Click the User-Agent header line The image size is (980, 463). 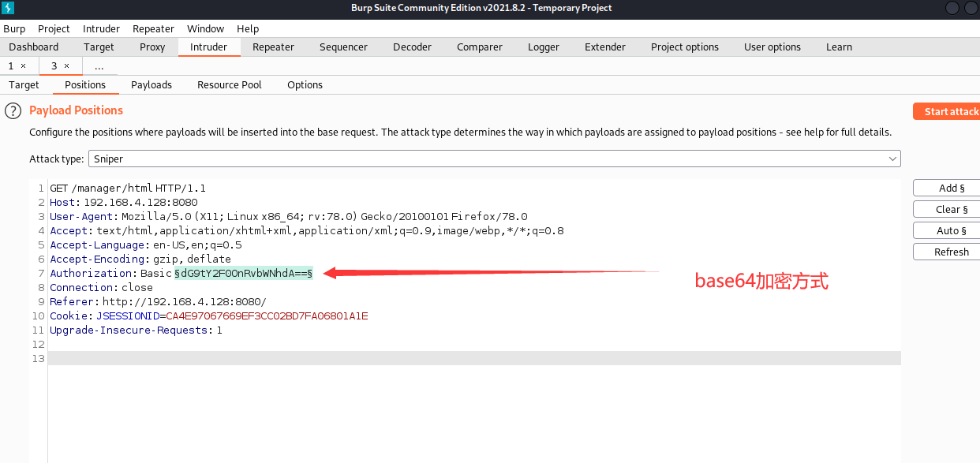tap(289, 217)
